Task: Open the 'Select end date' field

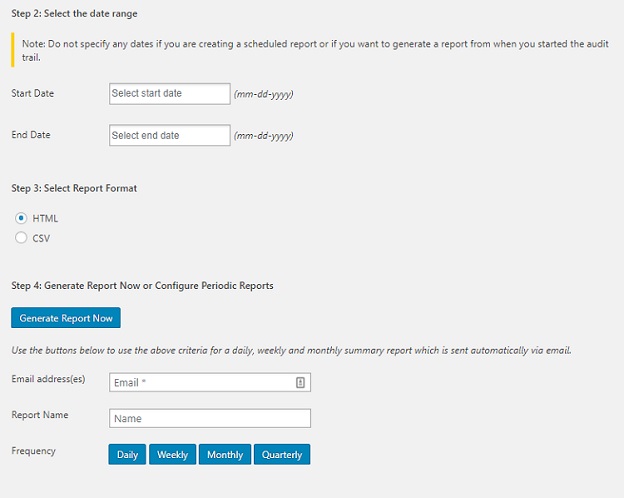Action: 170,135
